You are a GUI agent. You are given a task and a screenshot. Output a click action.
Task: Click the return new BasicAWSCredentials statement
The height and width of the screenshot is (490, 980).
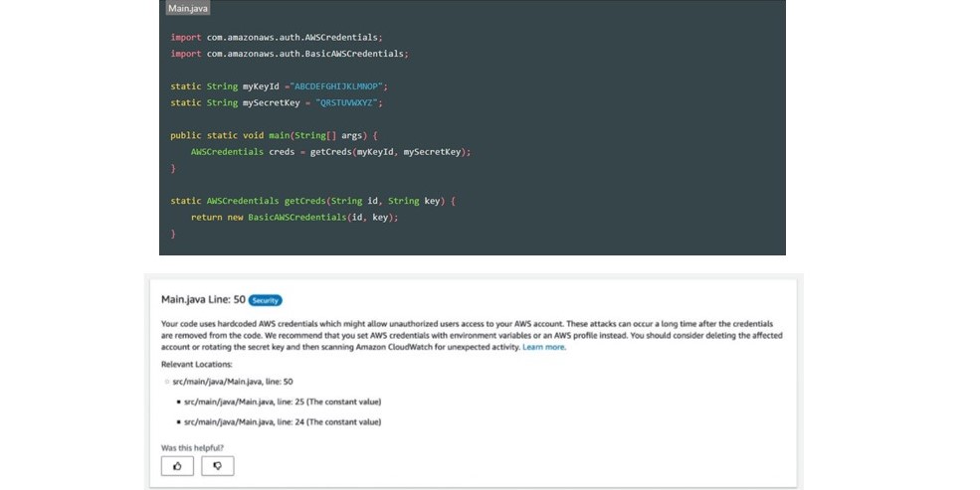(x=294, y=217)
